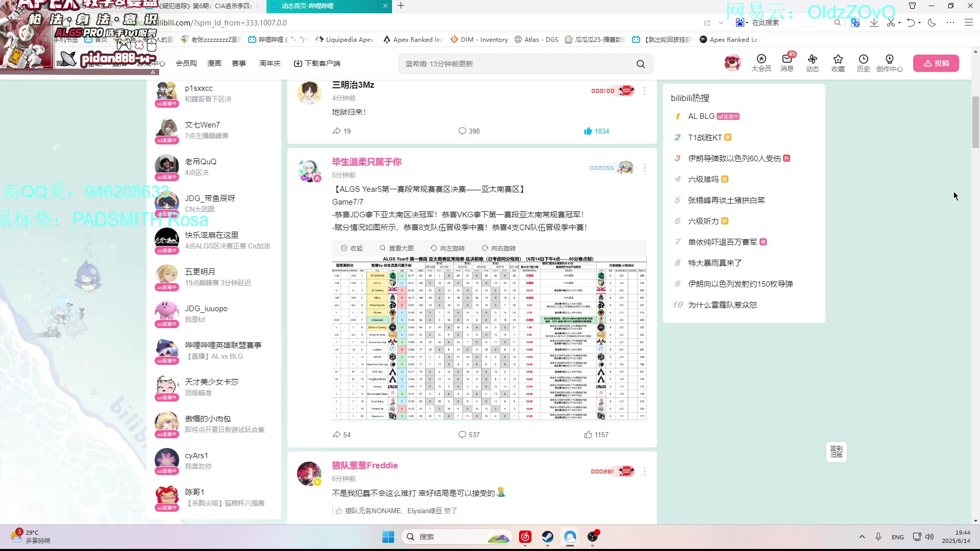
Task: Open the 会员购 nav item
Action: [186, 63]
